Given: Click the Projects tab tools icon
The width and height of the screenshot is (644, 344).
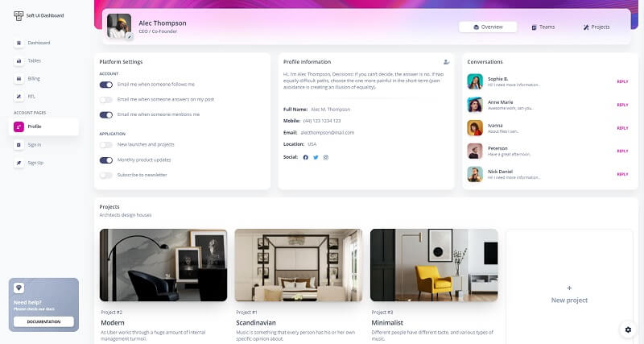Looking at the screenshot, I should [x=586, y=27].
